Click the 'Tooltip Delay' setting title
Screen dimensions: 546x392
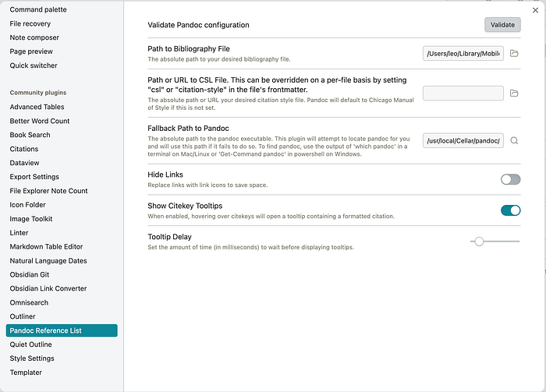[169, 237]
